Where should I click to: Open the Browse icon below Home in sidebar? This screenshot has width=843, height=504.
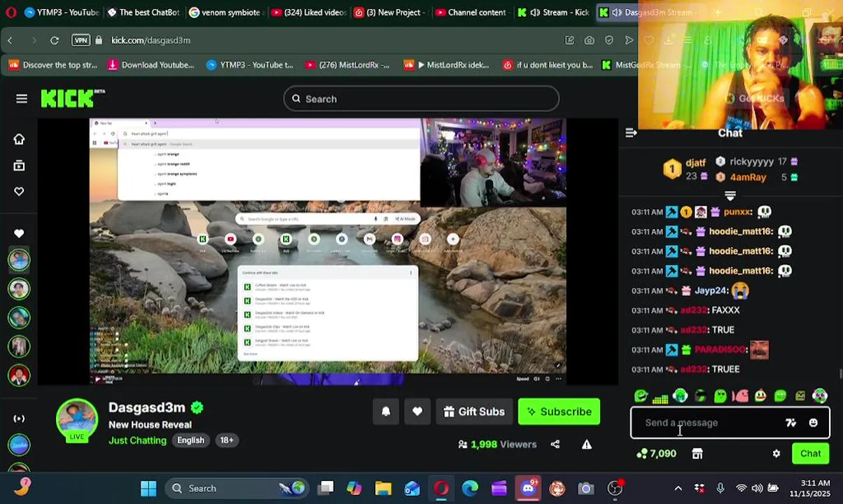[x=19, y=166]
